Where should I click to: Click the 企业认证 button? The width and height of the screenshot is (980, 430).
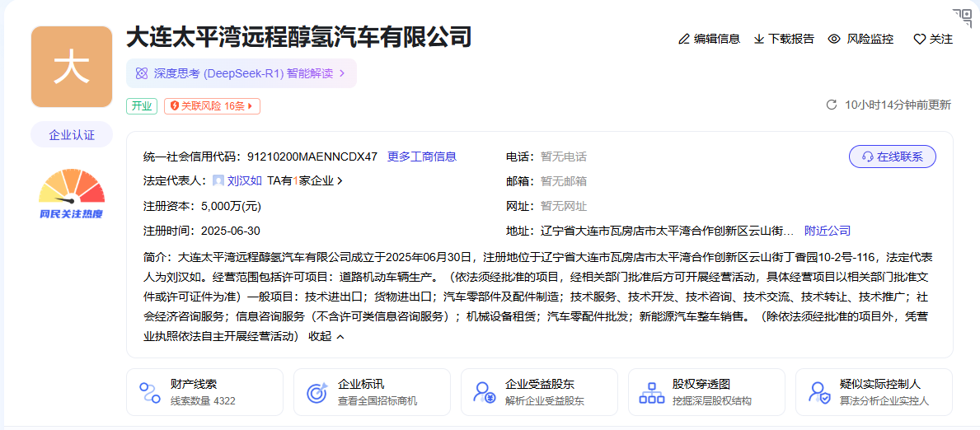[72, 134]
